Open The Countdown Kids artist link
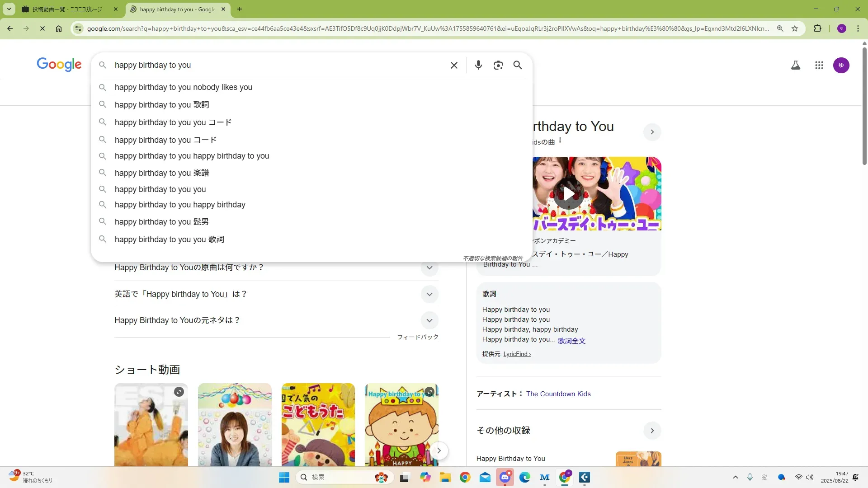Image resolution: width=868 pixels, height=488 pixels. click(558, 394)
